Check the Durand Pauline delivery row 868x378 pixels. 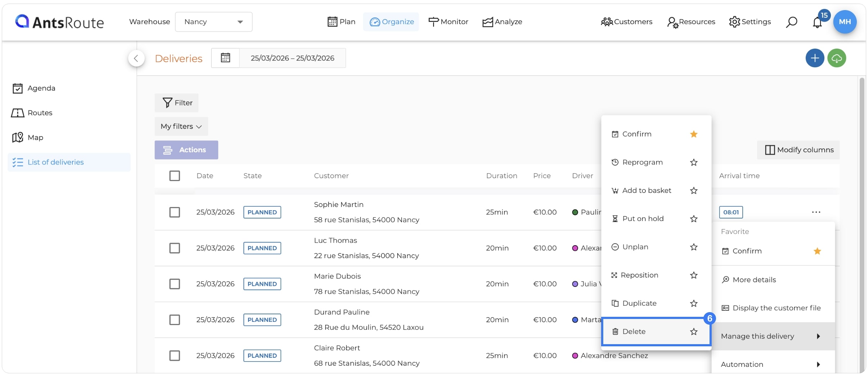click(x=175, y=320)
